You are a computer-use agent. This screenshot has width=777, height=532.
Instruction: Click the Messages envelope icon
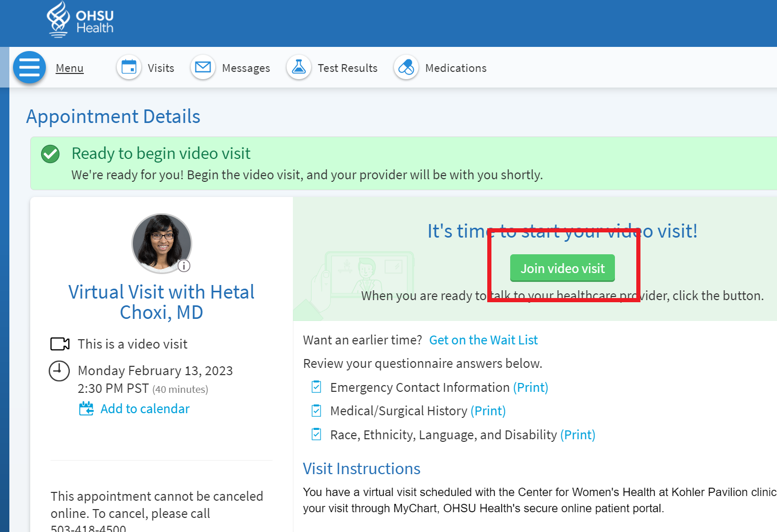[203, 68]
